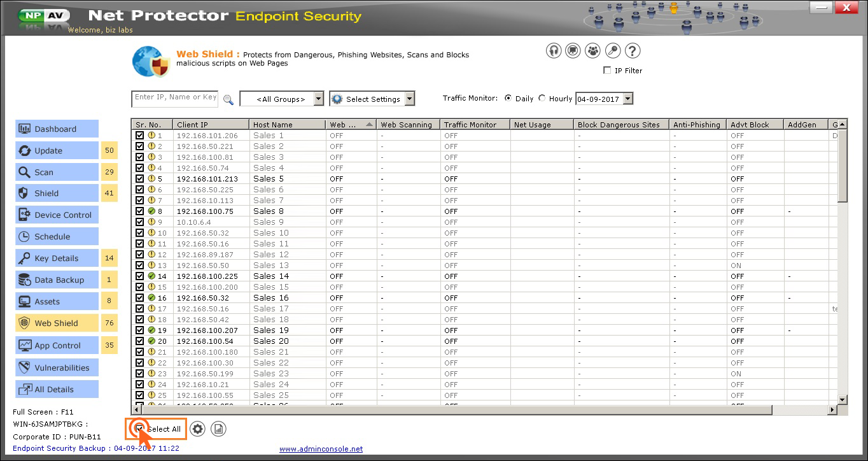Open the report chart icon at bottom
The width and height of the screenshot is (868, 461).
click(x=218, y=429)
